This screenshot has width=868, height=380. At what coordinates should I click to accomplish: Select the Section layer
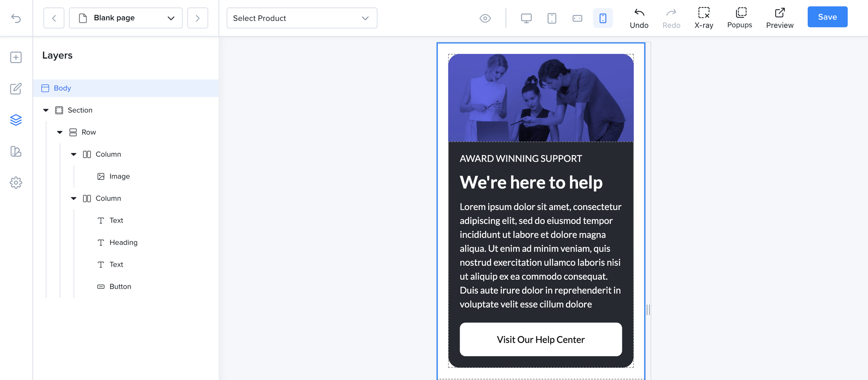[x=80, y=110]
